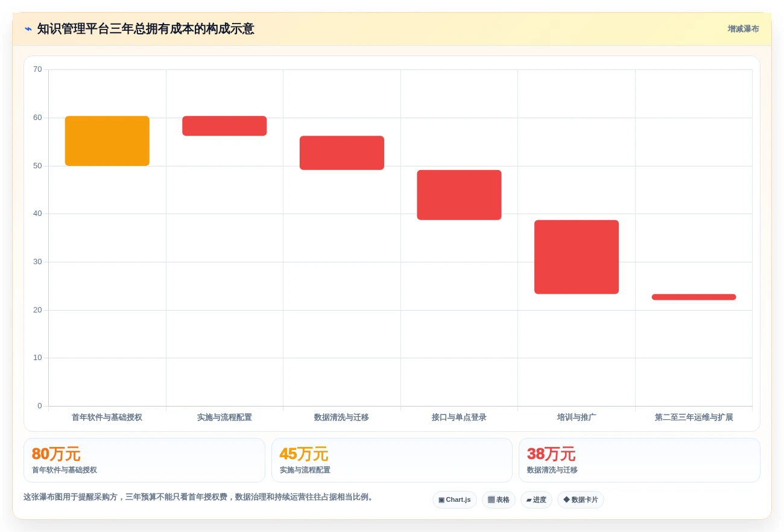This screenshot has height=532, width=784.
Task: Click the y-axis value 40
Action: (x=37, y=214)
